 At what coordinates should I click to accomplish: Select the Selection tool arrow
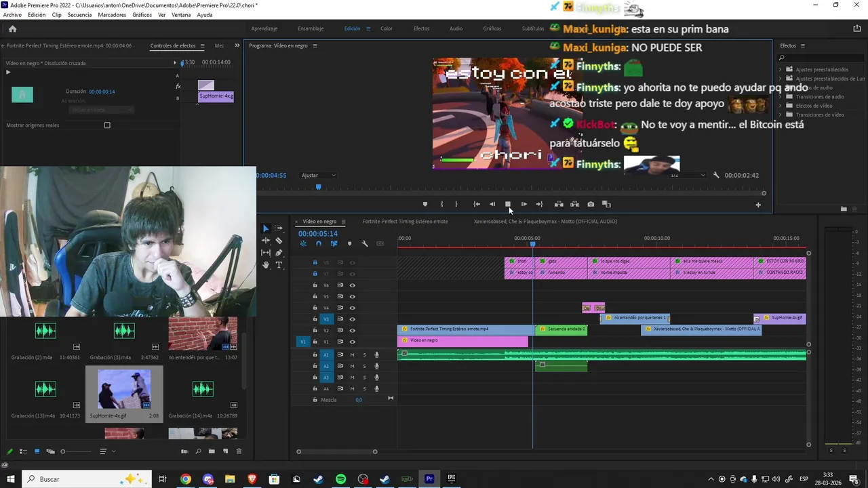pos(266,228)
